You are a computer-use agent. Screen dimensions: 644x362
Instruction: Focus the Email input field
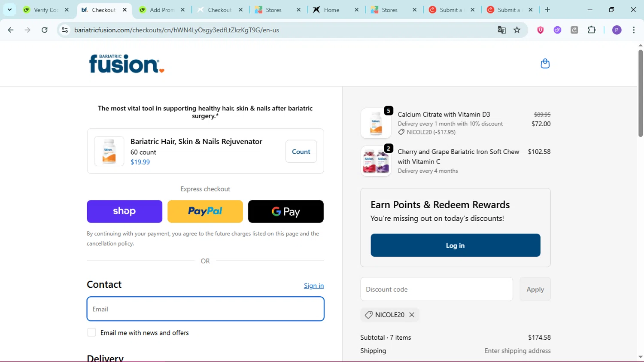point(205,309)
